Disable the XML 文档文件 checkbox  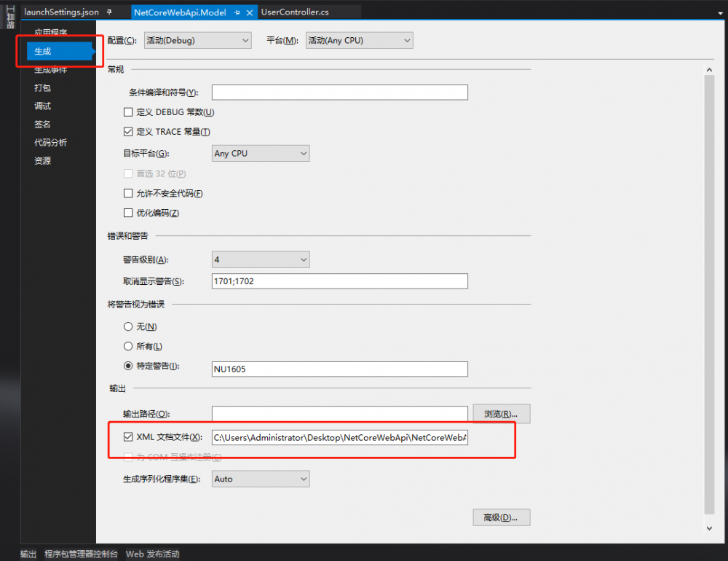128,437
